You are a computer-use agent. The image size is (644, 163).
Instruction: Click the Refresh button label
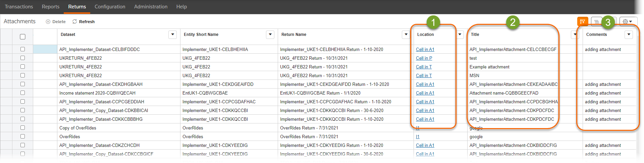87,21
